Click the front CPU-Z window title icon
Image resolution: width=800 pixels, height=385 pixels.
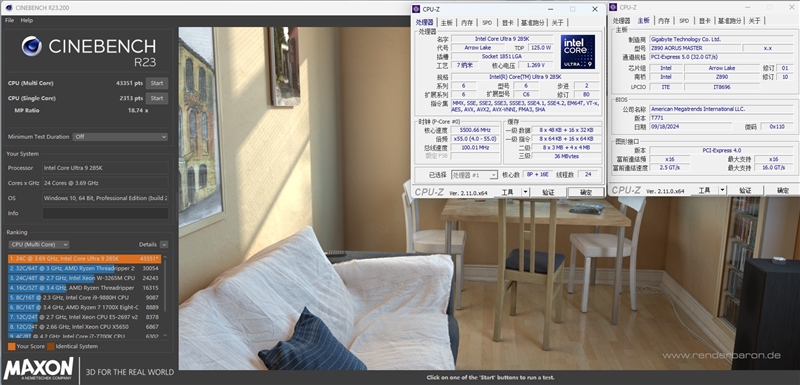[x=416, y=9]
